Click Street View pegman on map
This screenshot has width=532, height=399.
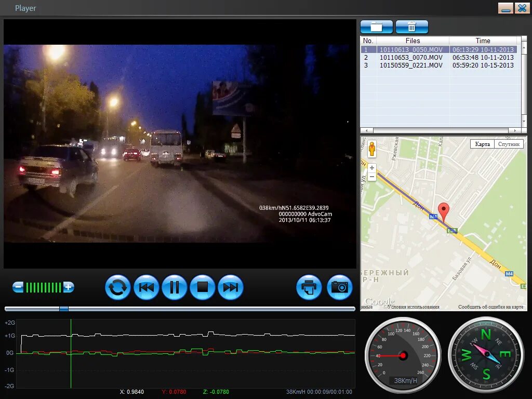(372, 149)
